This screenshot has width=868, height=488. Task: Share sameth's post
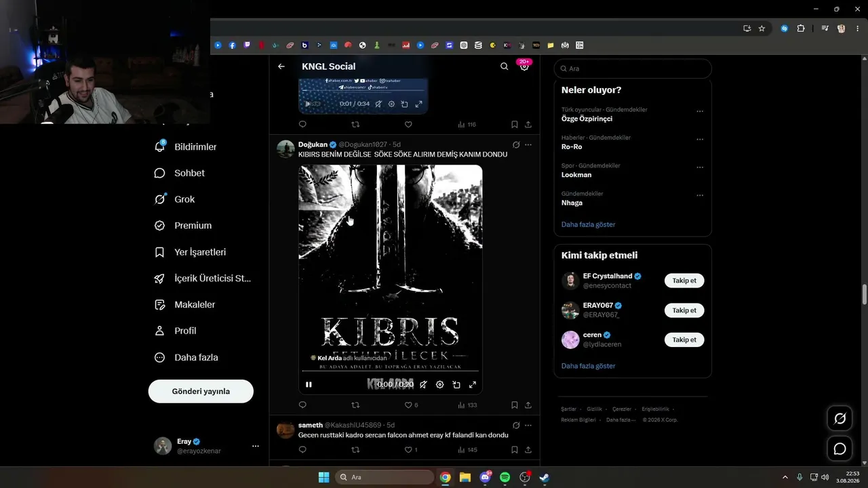528,449
